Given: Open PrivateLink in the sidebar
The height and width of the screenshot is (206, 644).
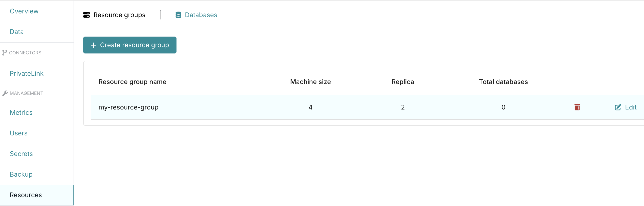Looking at the screenshot, I should (27, 74).
